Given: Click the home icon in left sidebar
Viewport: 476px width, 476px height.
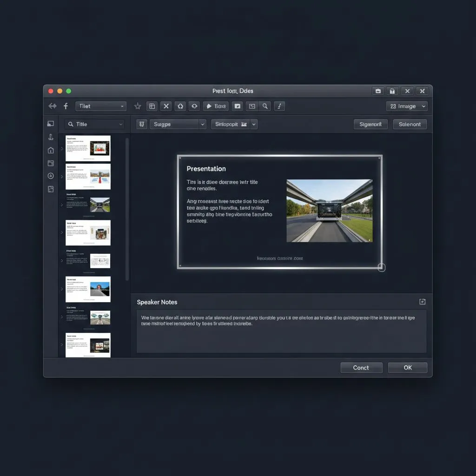Looking at the screenshot, I should coord(51,150).
